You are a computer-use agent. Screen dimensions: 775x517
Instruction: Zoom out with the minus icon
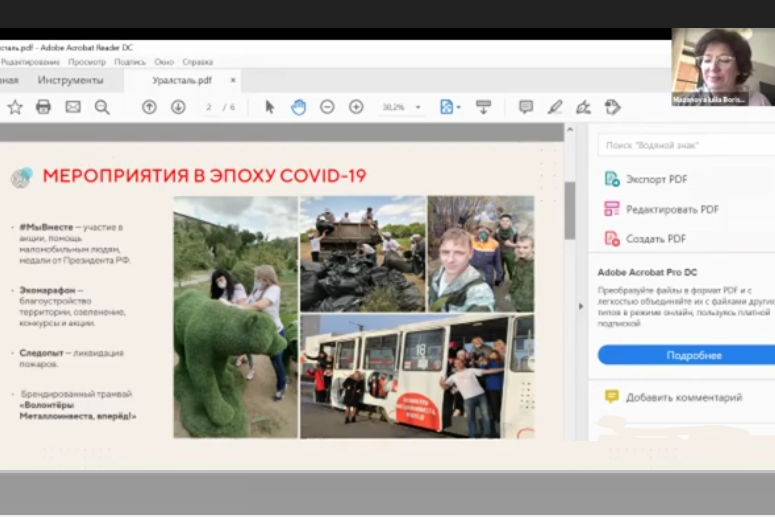[327, 107]
